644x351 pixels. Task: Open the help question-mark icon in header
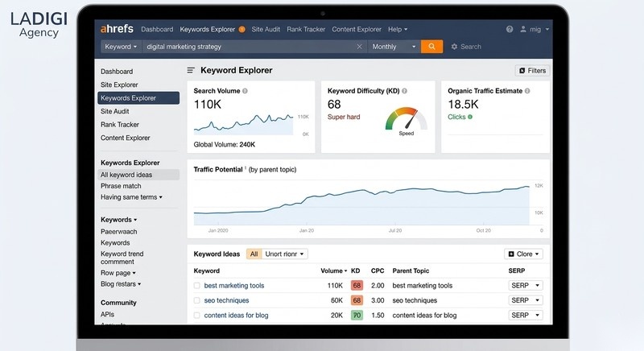(x=510, y=29)
